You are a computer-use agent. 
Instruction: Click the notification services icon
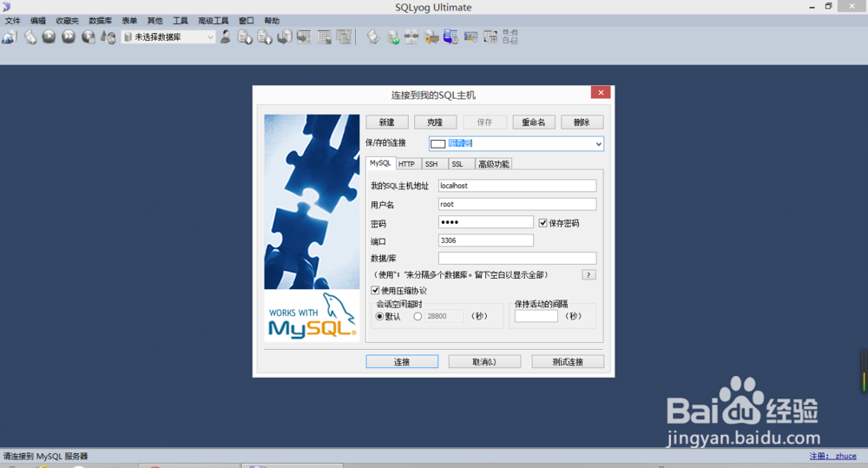(x=470, y=37)
